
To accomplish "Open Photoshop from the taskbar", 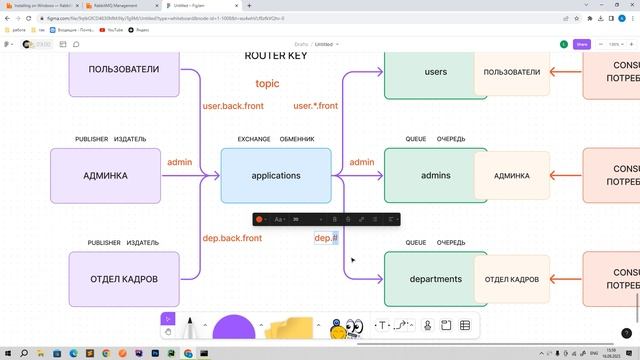I will click(155, 353).
